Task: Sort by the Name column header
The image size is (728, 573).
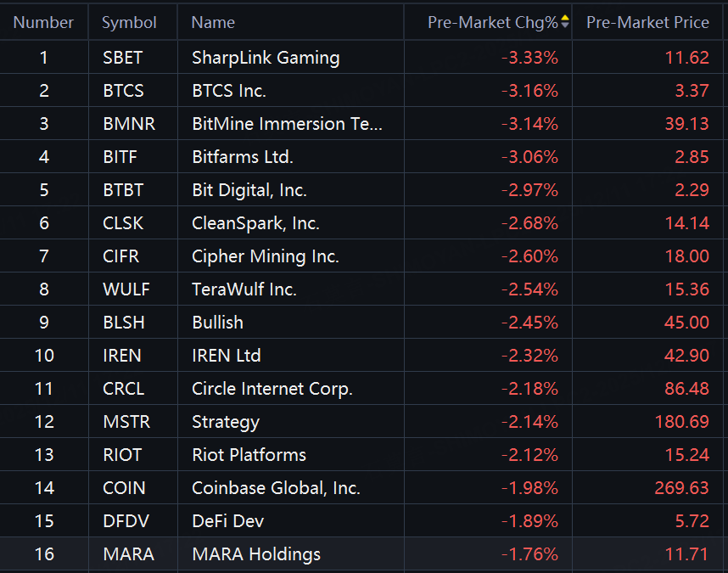Action: coord(213,23)
